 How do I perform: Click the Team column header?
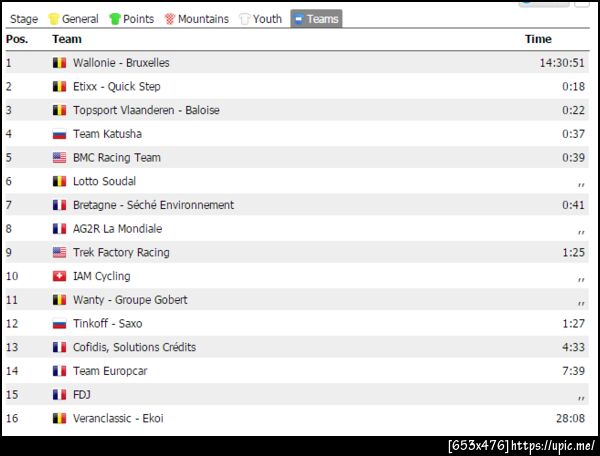pos(67,39)
